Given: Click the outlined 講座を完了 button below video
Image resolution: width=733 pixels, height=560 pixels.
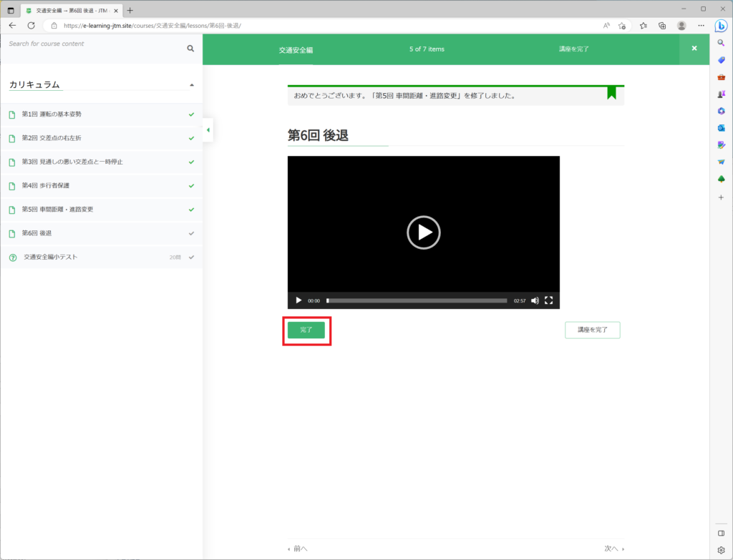Looking at the screenshot, I should pyautogui.click(x=592, y=330).
